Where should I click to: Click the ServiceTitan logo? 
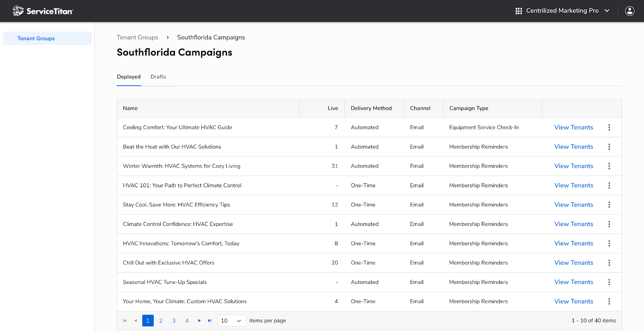(43, 11)
